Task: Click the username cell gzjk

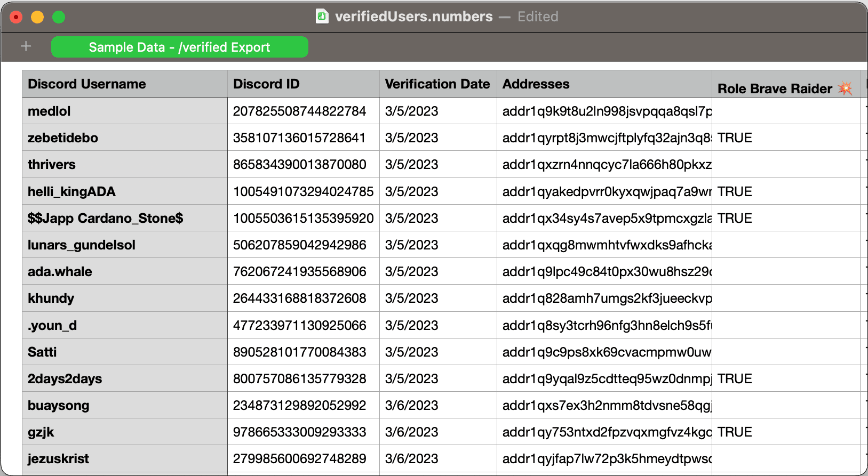Action: click(125, 432)
